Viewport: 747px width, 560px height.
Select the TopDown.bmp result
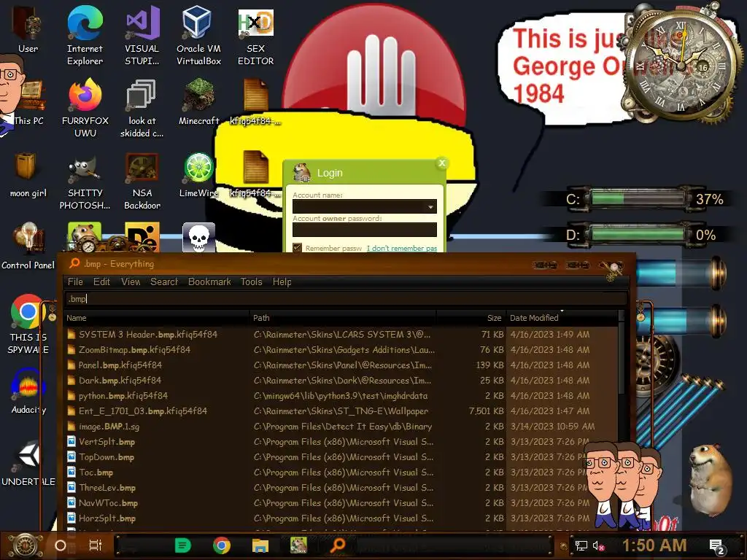click(x=341, y=456)
